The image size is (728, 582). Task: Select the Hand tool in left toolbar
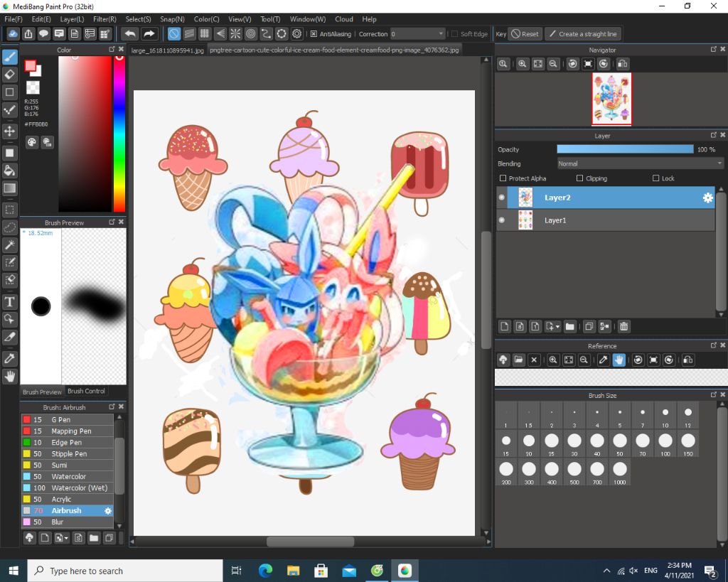click(x=10, y=377)
